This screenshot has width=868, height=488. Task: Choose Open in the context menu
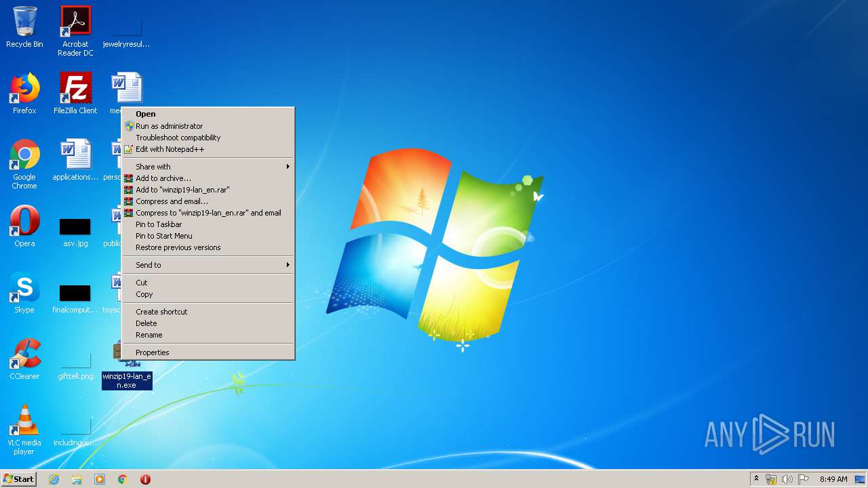pyautogui.click(x=208, y=115)
